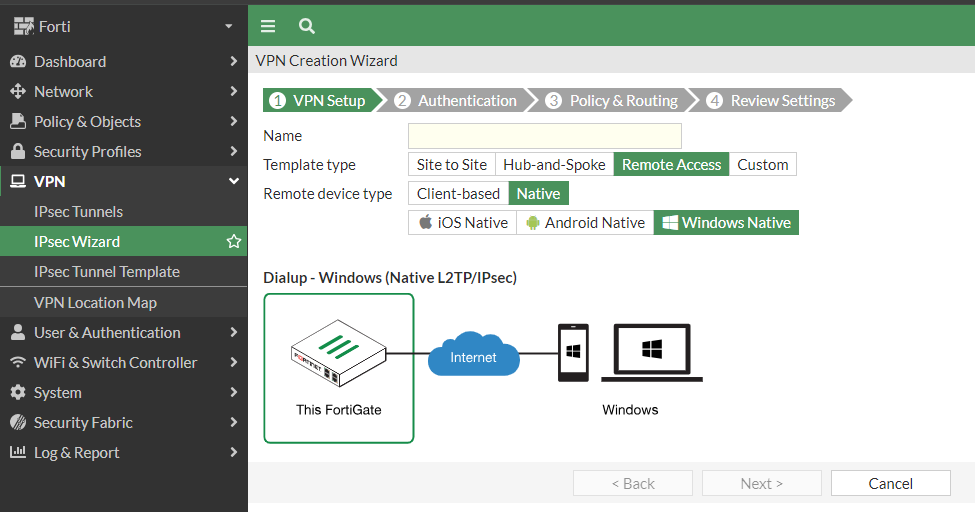Expand WiFi & Switch Controller chevron

[234, 362]
